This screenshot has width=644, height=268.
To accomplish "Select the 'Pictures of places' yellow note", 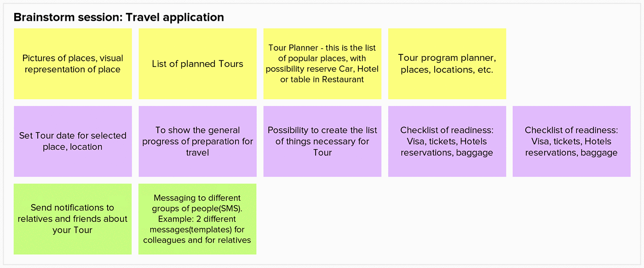I will coord(73,64).
